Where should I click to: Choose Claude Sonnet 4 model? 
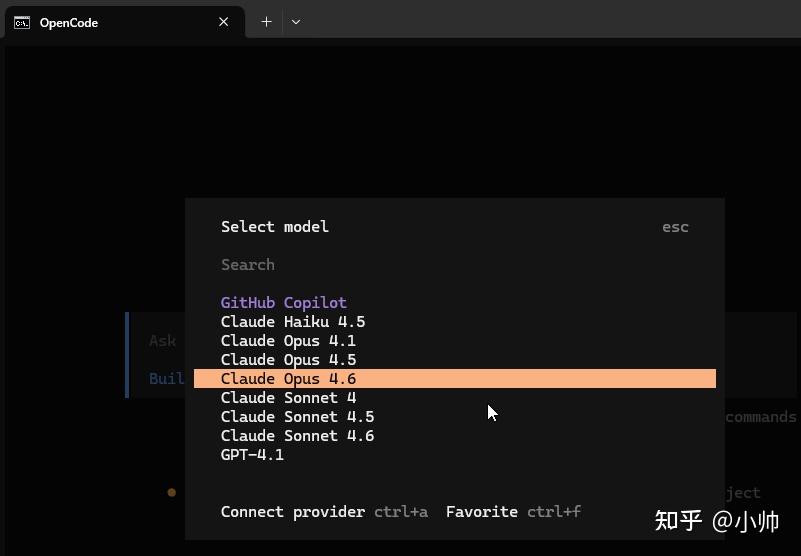tap(455, 398)
